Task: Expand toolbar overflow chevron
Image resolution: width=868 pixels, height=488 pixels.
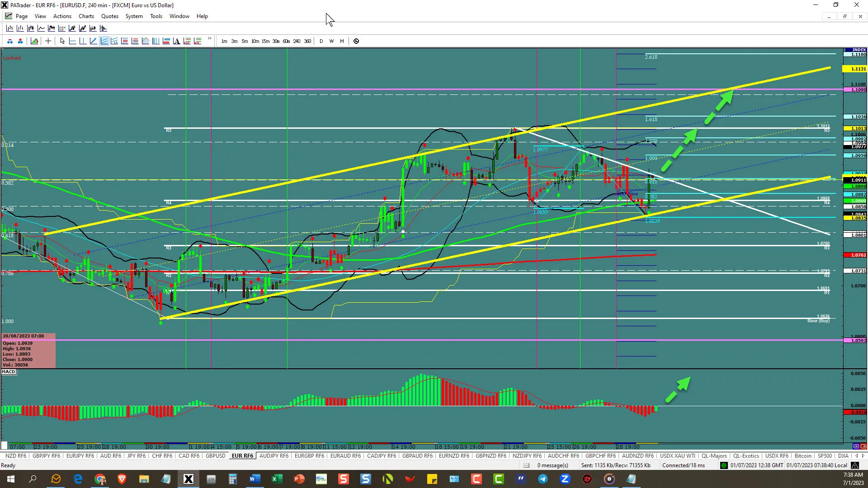Action: point(209,39)
